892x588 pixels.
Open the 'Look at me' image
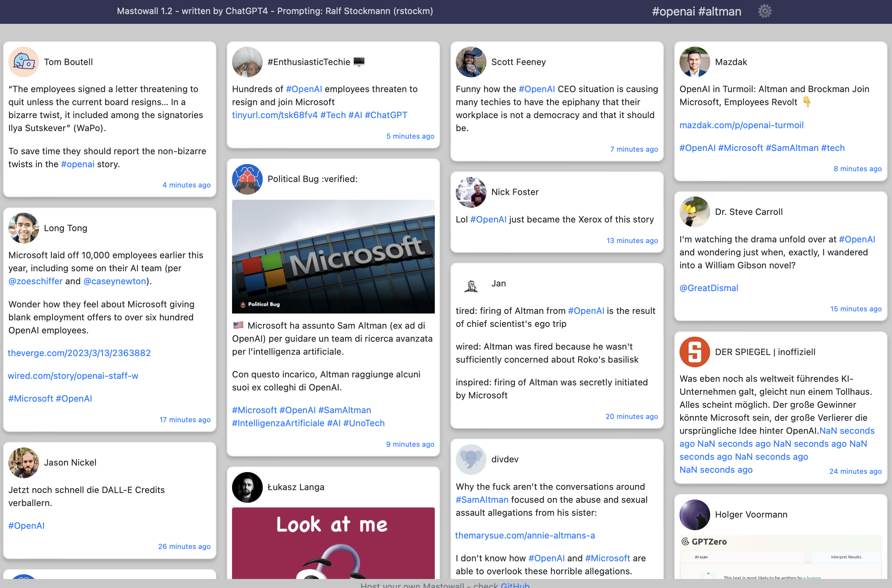(333, 543)
